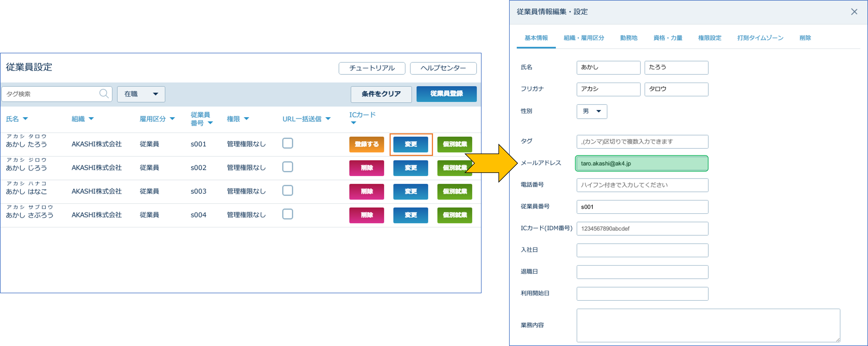Open the 在職 status dropdown

point(141,94)
